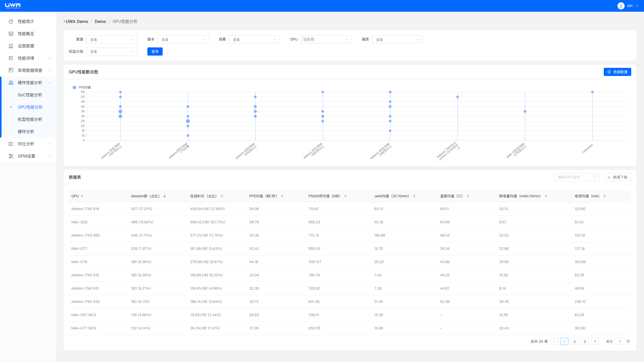Remove the 全选 tag in GPU filter
644x362 pixels.
(x=312, y=39)
